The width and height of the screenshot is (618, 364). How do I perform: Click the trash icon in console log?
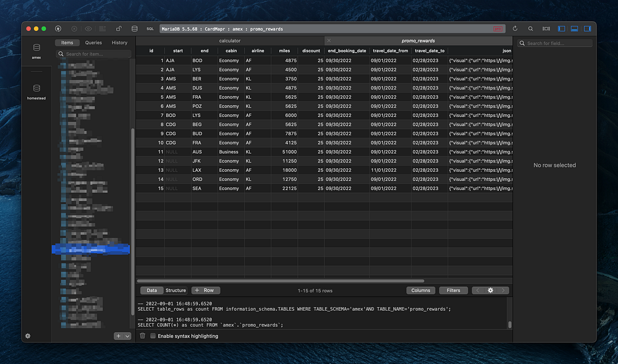click(x=143, y=336)
